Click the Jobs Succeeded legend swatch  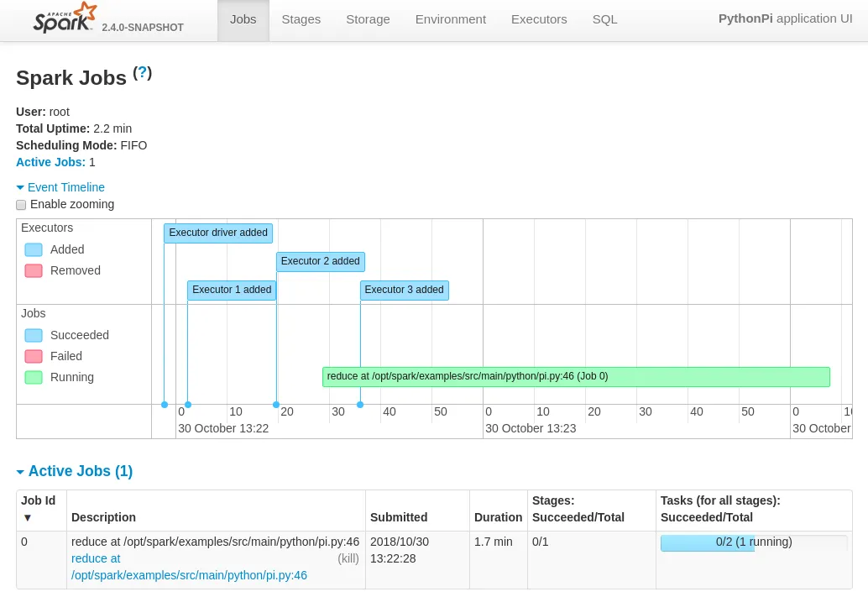pyautogui.click(x=34, y=336)
